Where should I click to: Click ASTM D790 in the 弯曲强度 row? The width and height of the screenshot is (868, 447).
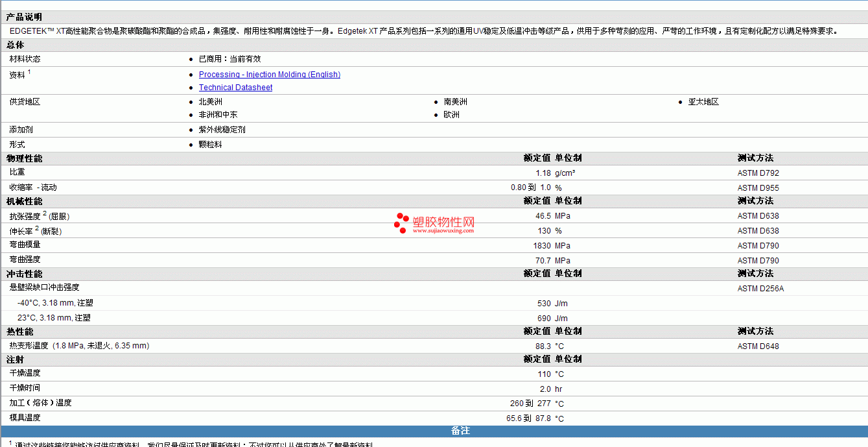coord(758,261)
